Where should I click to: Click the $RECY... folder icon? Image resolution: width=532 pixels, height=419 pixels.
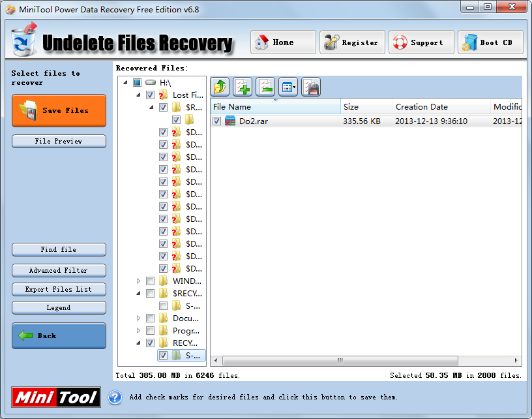pyautogui.click(x=163, y=293)
